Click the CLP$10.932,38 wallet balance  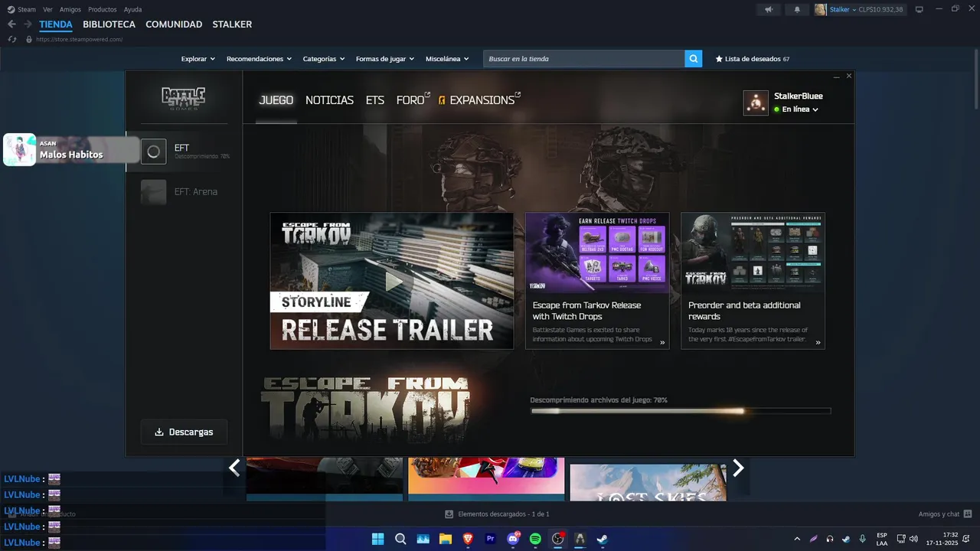[880, 9]
